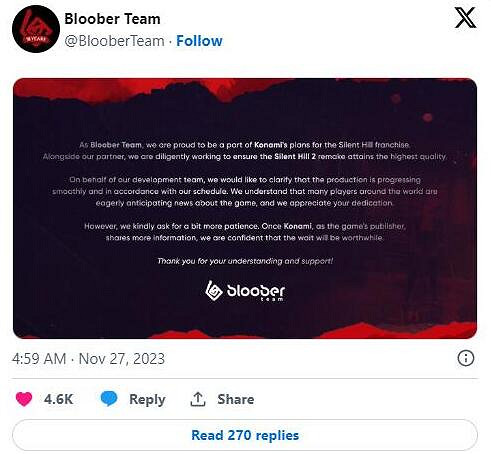The image size is (491, 454).
Task: Read 270 replies to the tweet
Action: (245, 435)
